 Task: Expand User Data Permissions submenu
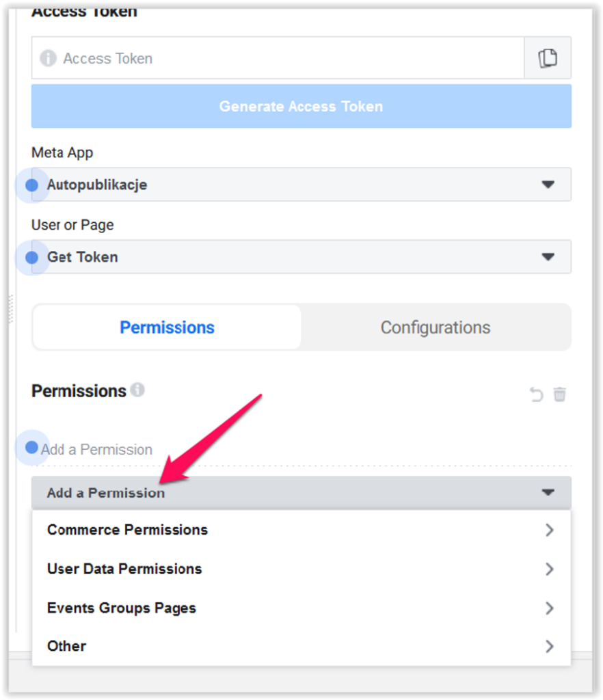coord(301,569)
